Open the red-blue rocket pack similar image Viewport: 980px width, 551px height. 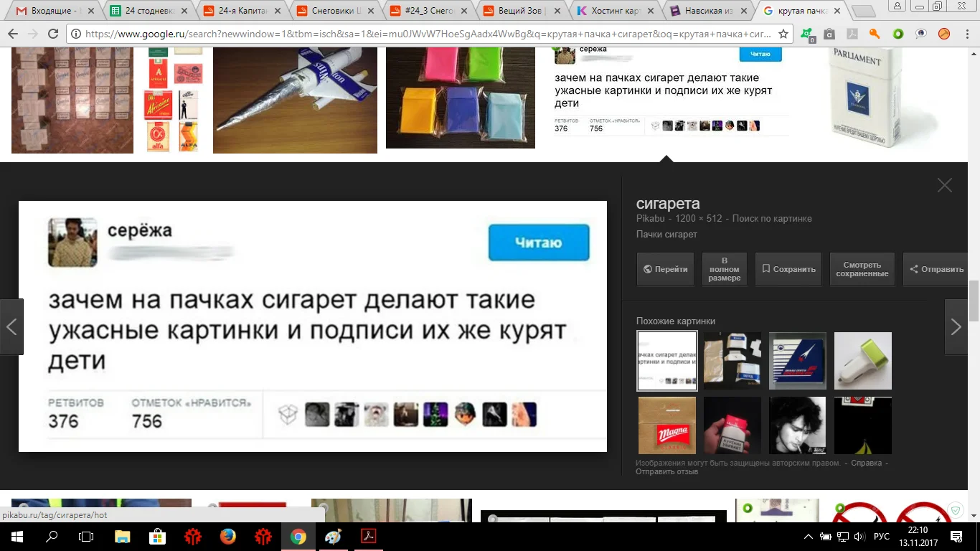tap(798, 361)
